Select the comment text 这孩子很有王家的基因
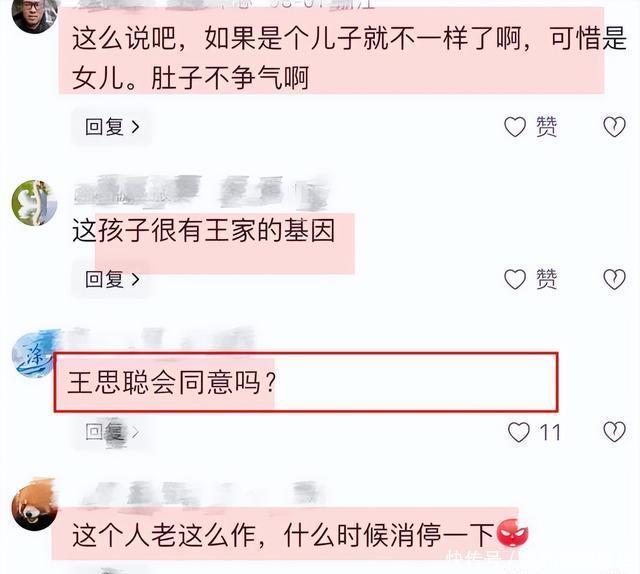The height and width of the screenshot is (574, 640). 204,231
